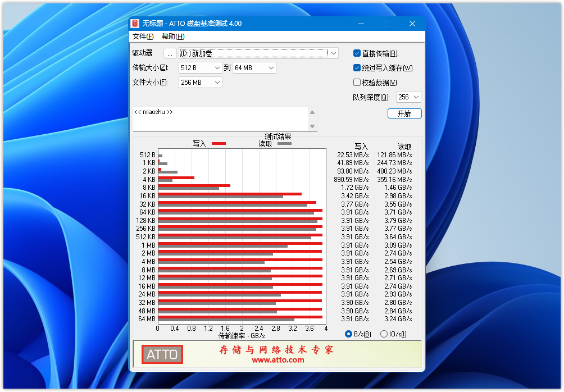The width and height of the screenshot is (564, 392).
Task: Click the ATTO app icon in title bar
Action: coord(135,24)
